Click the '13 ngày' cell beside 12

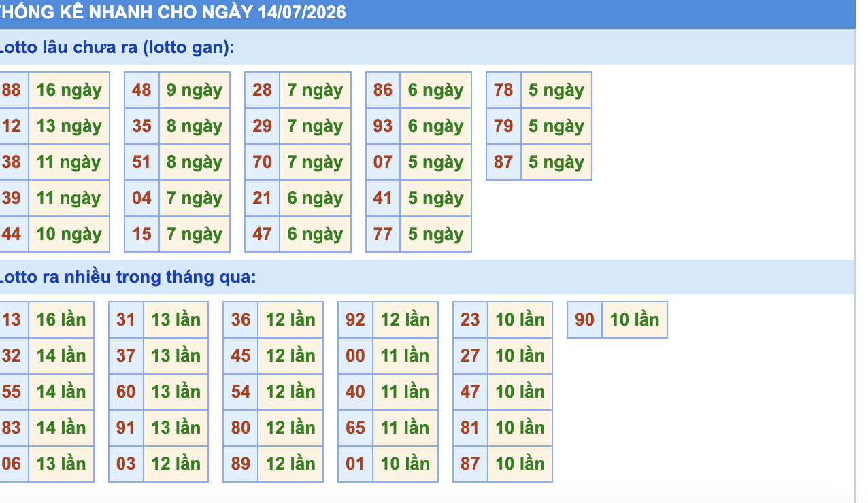pos(69,126)
